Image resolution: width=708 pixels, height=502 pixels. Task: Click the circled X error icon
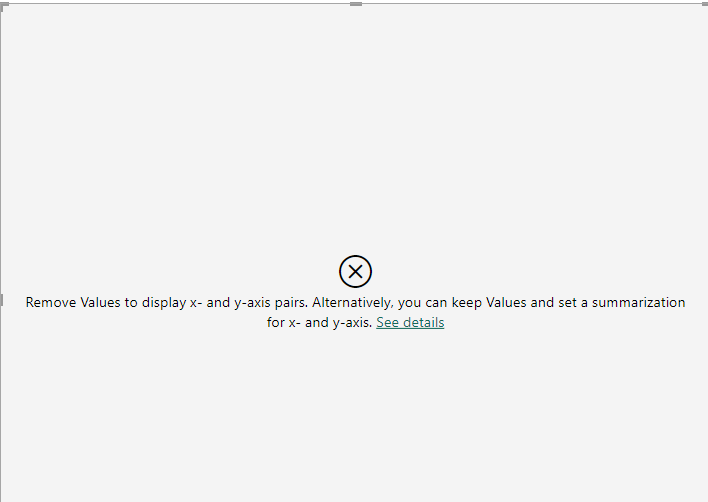click(x=355, y=271)
